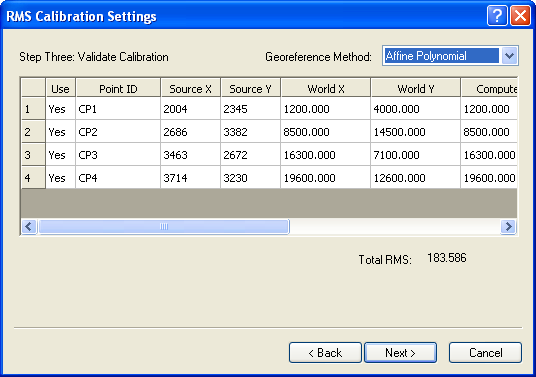Toggle Use value Yes for CP3 row
The width and height of the screenshot is (536, 377).
pos(61,154)
